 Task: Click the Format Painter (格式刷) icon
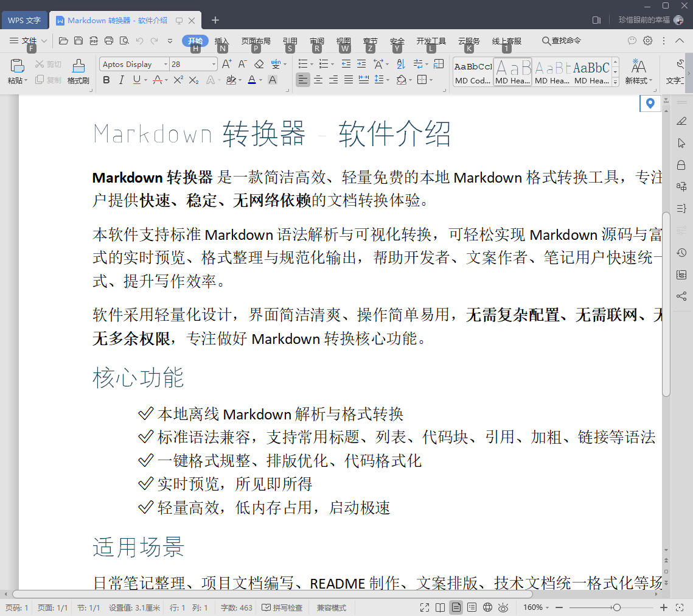pyautogui.click(x=78, y=71)
